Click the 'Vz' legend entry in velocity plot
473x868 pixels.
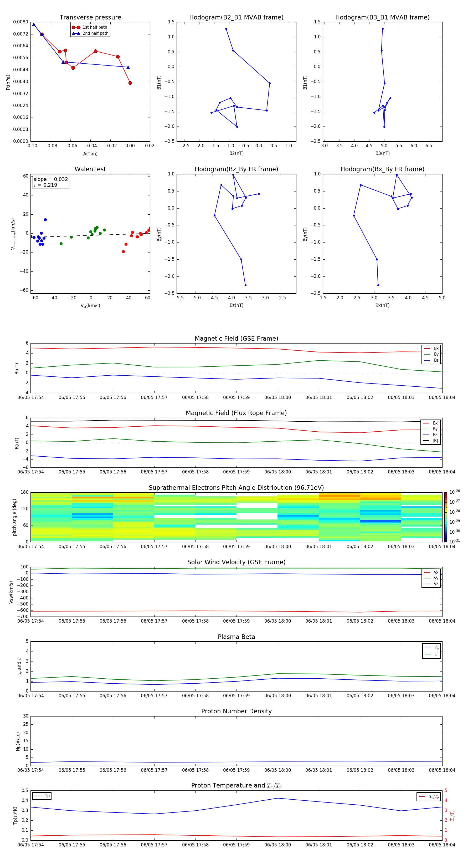(431, 584)
